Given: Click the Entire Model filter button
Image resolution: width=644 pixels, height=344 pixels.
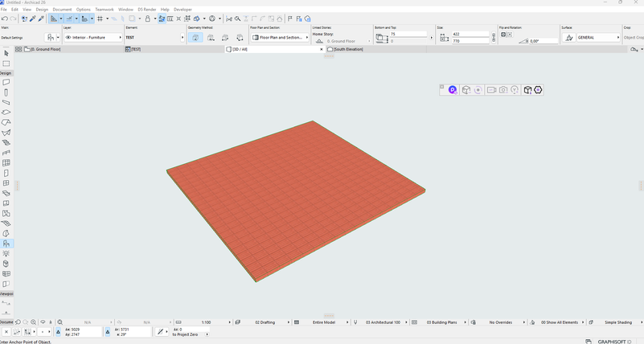Looking at the screenshot, I should click(324, 322).
